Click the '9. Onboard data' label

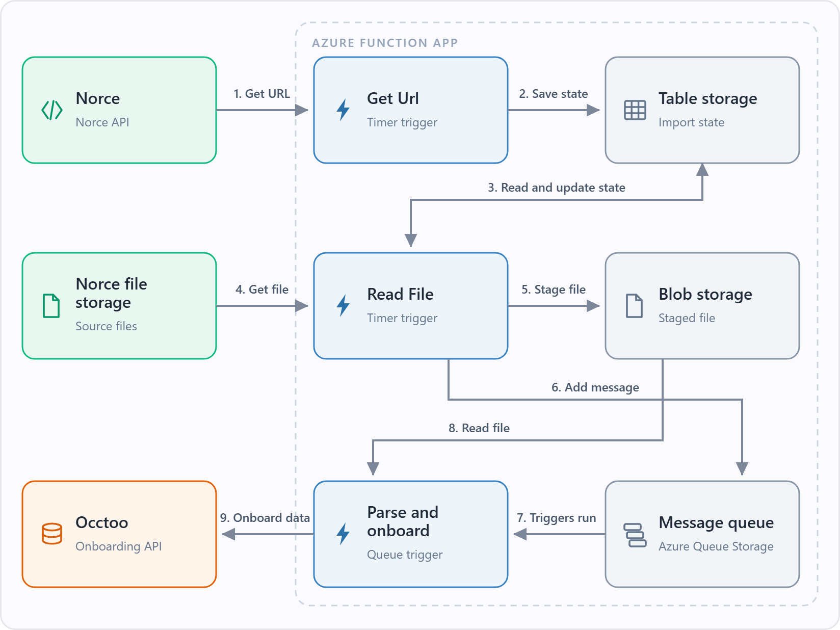(x=265, y=518)
